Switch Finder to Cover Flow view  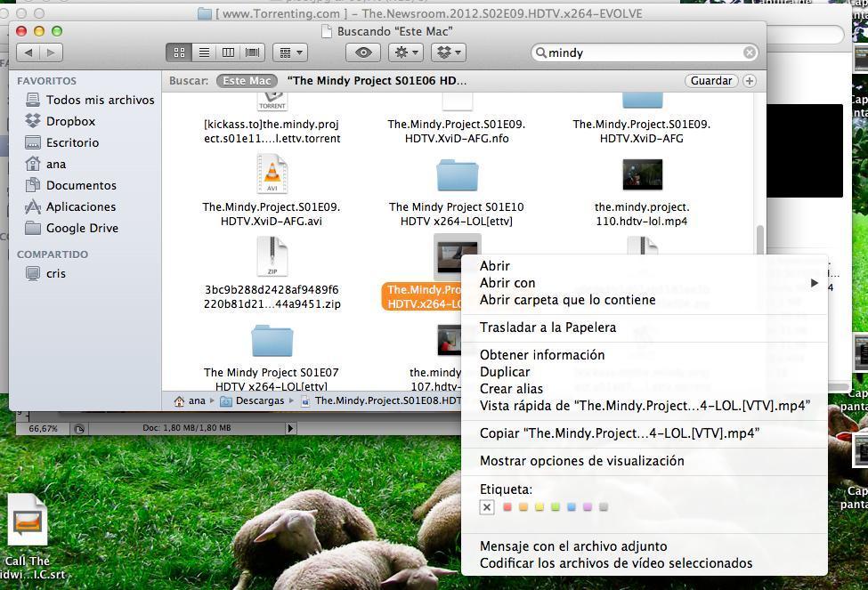(x=252, y=53)
